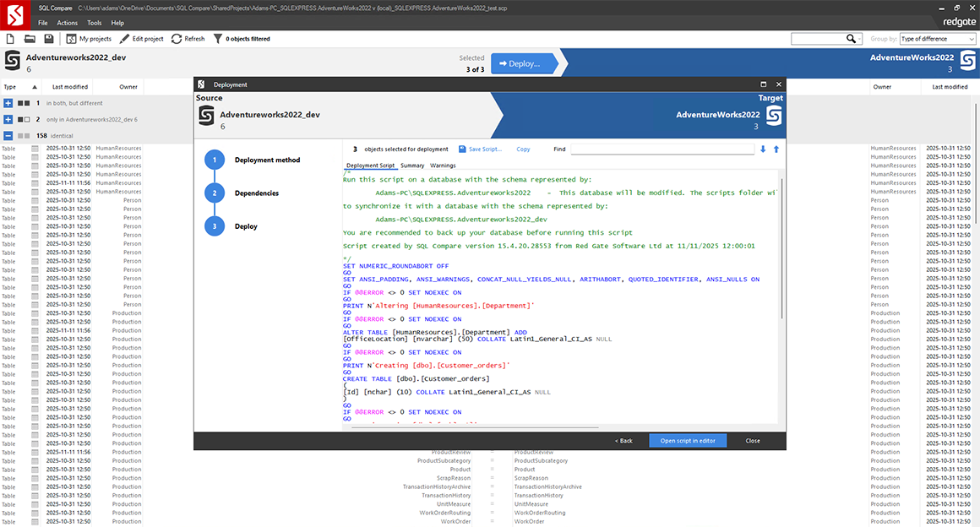Expand the 'in both, but different' group

click(8, 103)
